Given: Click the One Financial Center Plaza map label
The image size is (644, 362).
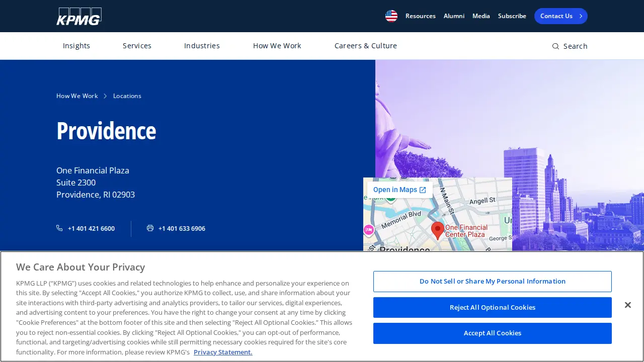Looking at the screenshot, I should pos(466,231).
